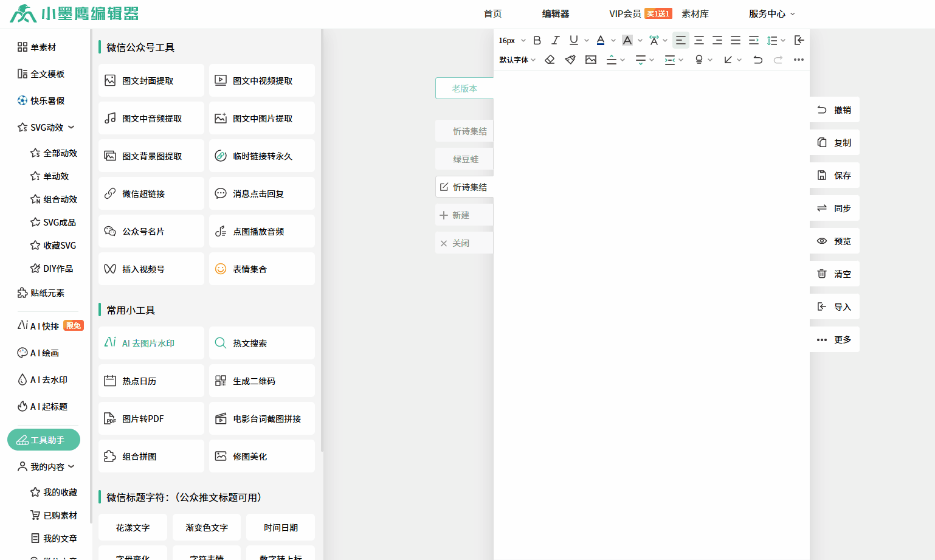Open the 图文封面提取 tool
Screen dimensions: 935x560
click(x=151, y=80)
